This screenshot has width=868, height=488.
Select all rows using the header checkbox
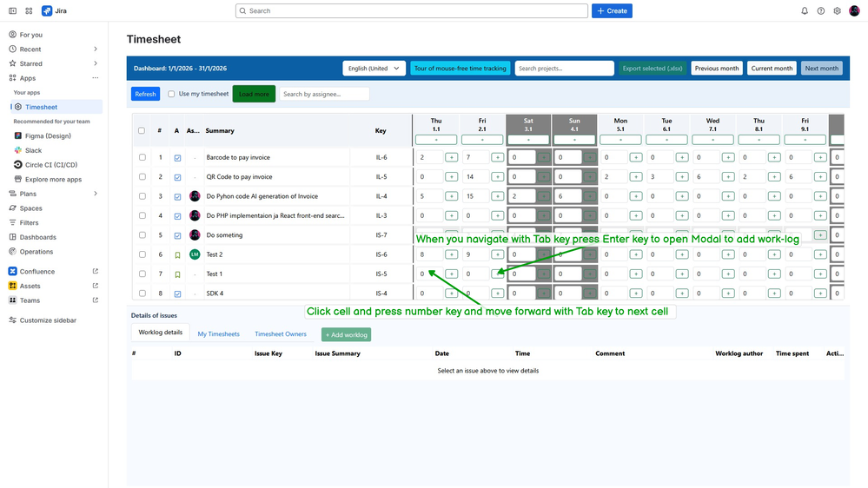[x=142, y=131]
